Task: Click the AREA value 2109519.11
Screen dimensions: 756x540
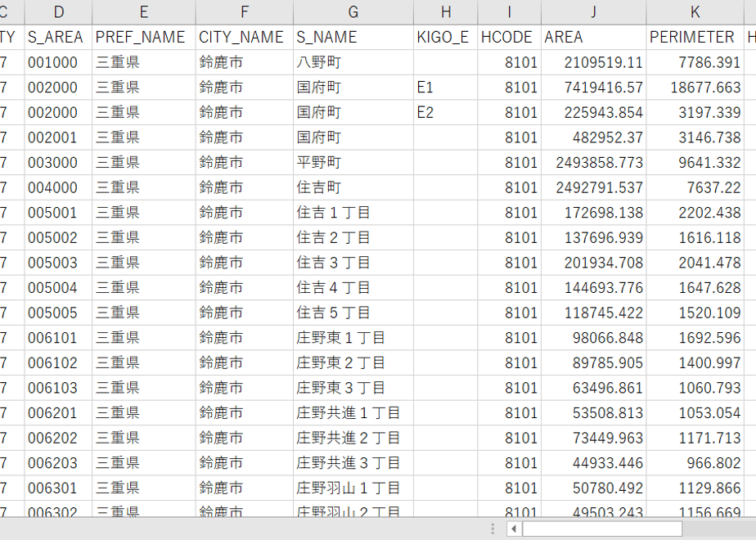Action: [593, 63]
